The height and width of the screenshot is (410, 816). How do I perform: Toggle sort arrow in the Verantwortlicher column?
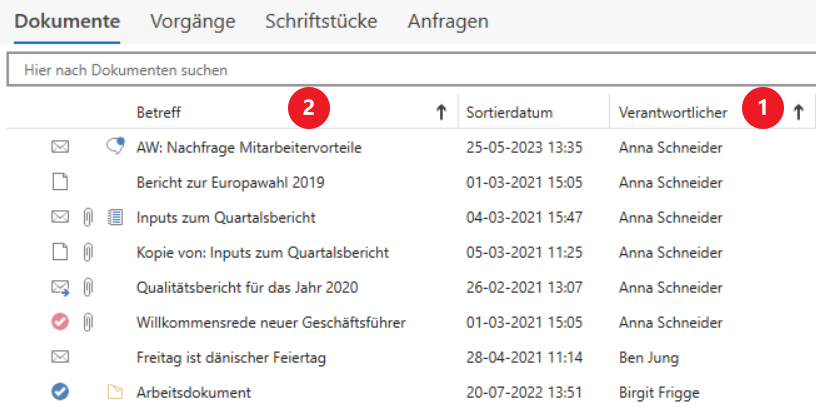[x=798, y=113]
